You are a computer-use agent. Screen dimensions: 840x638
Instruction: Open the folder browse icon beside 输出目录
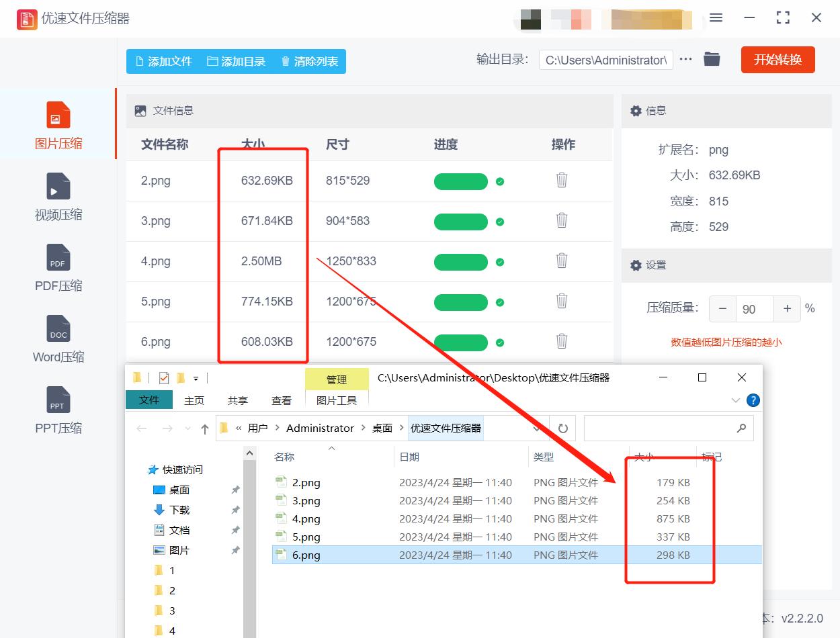(x=712, y=59)
